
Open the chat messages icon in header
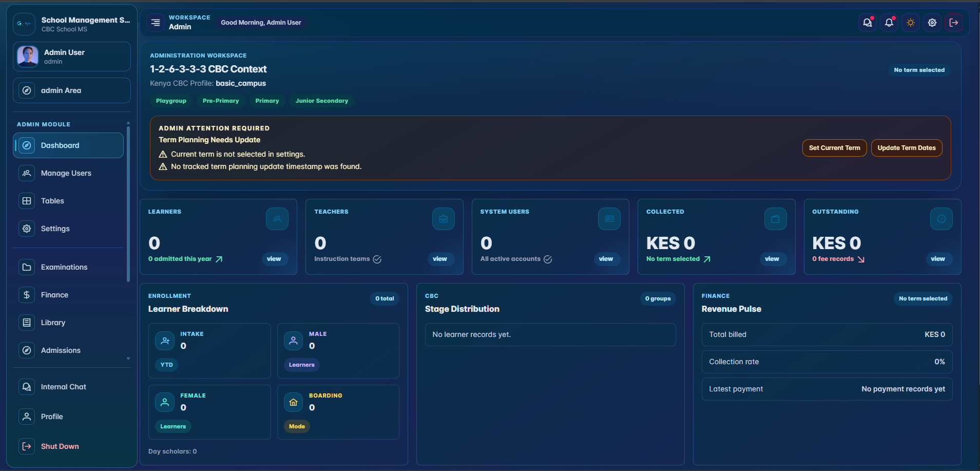[868, 23]
